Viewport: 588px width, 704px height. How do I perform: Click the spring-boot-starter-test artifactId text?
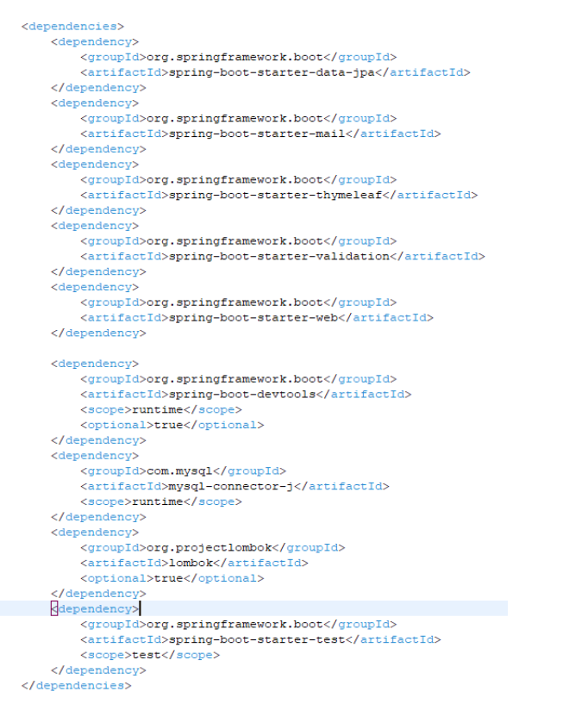[x=257, y=639]
